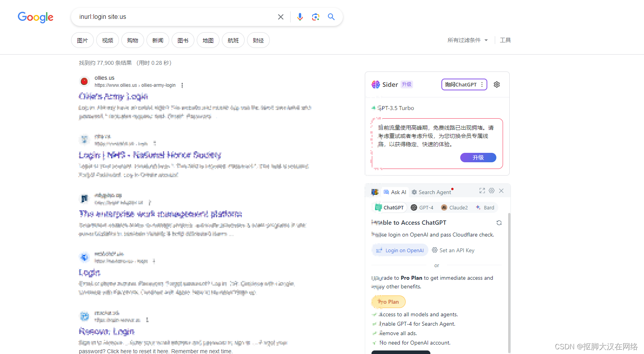Filter results by 购物
The width and height of the screenshot is (644, 354).
(133, 40)
